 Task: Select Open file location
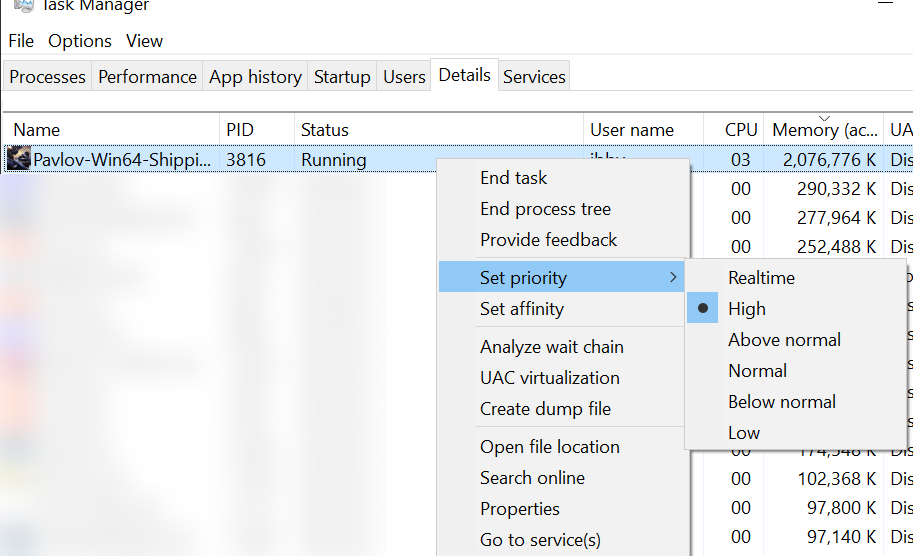click(549, 447)
